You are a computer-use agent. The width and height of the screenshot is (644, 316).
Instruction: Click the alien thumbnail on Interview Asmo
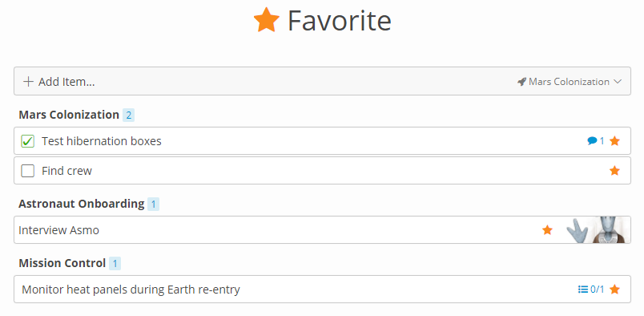click(598, 229)
